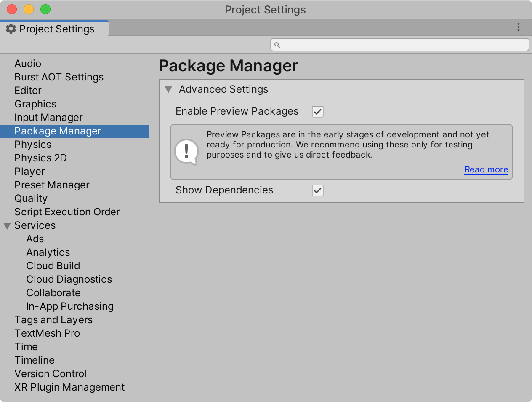Open Burst AOT Settings category
Image resolution: width=532 pixels, height=402 pixels.
[x=59, y=77]
